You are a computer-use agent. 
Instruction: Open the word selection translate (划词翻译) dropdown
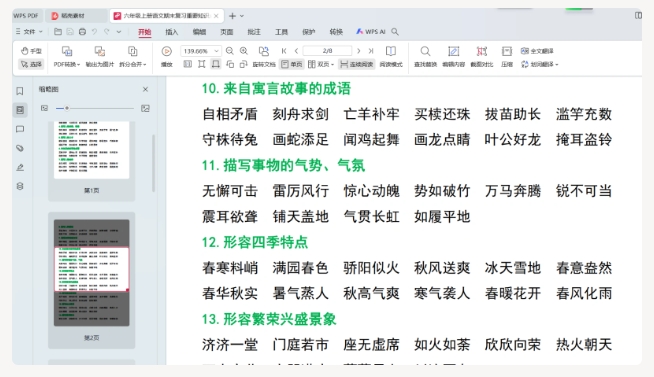coord(539,64)
